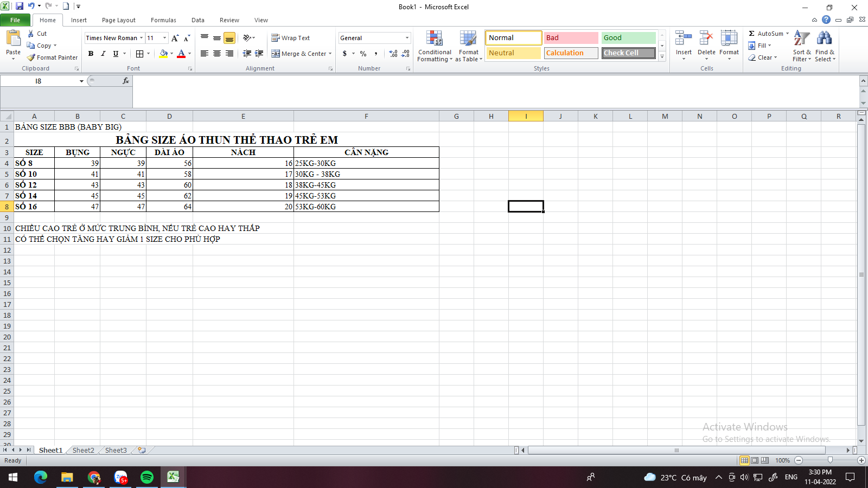This screenshot has height=488, width=868.
Task: Open Format as Table gallery
Action: coord(468,47)
